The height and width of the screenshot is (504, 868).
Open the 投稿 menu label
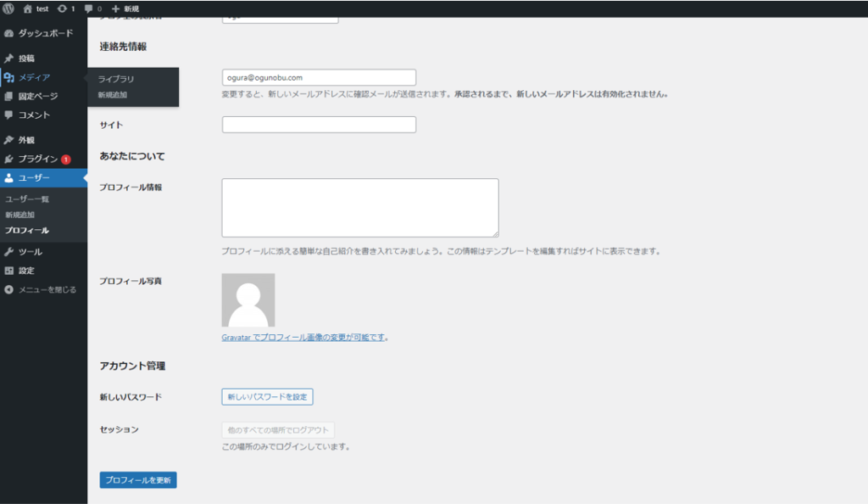[x=26, y=59]
